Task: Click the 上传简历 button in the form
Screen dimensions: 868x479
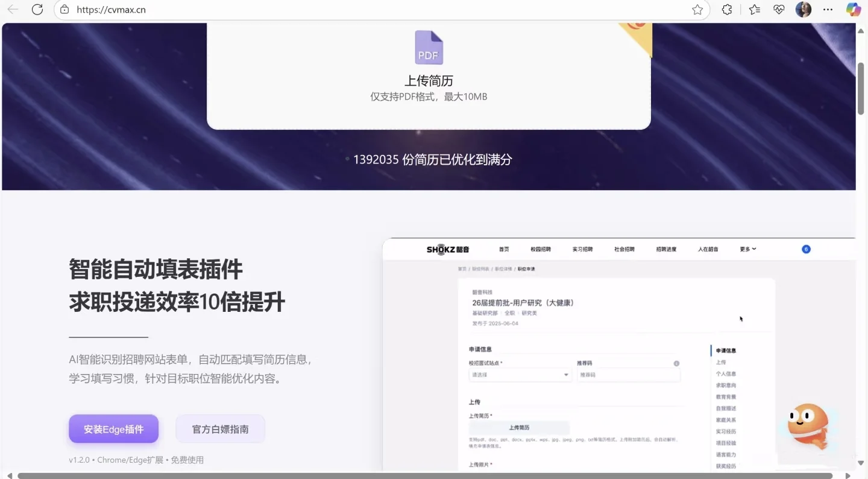Action: [x=520, y=427]
